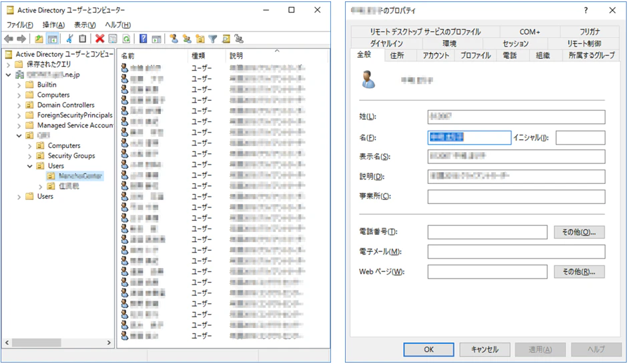Open the ファイル(F) menu
The height and width of the screenshot is (364, 628).
click(19, 25)
